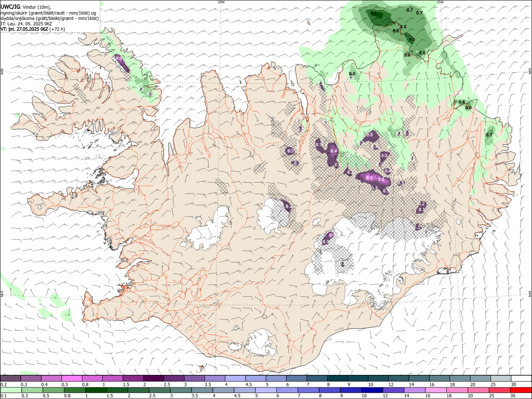The width and height of the screenshot is (532, 399).
Task: Click the 'VT: þri. 27.05.2025 06Z' valid time
Action: (x=24, y=30)
